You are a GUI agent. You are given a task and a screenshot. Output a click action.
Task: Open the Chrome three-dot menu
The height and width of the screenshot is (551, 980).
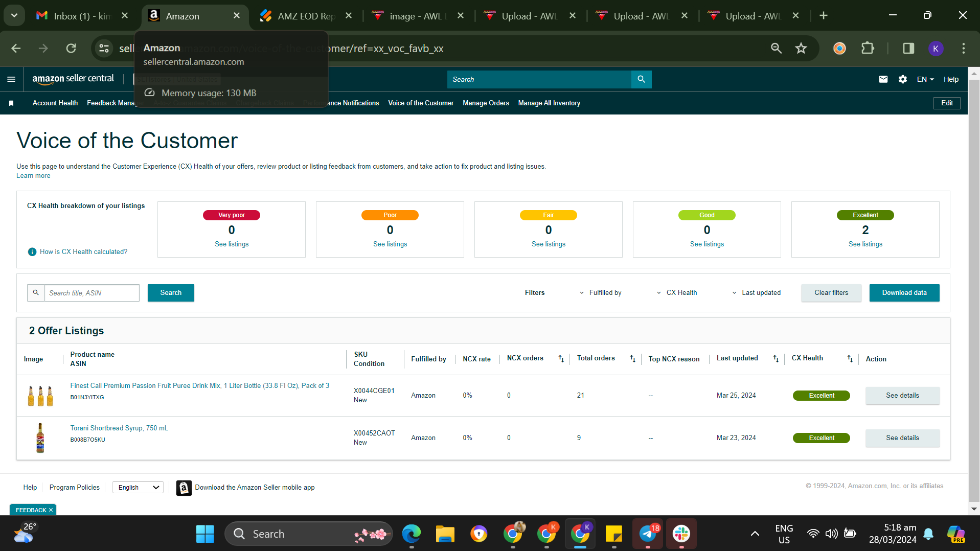(x=964, y=49)
